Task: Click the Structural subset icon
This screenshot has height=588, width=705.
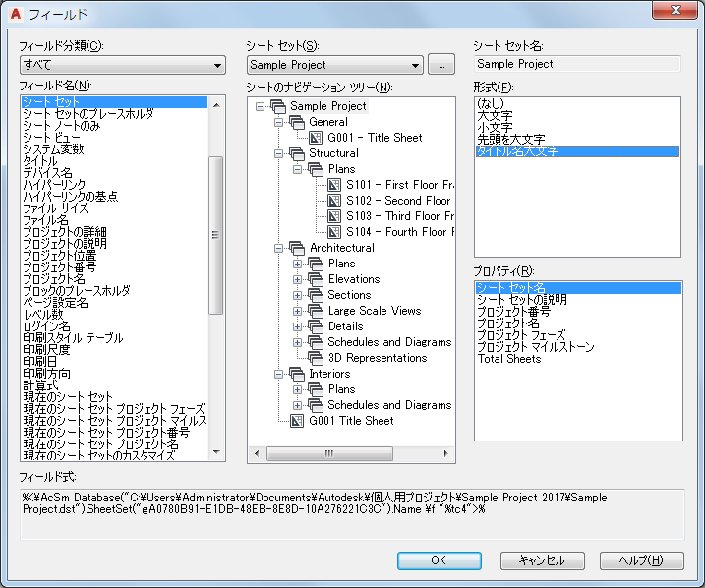Action: 297,153
